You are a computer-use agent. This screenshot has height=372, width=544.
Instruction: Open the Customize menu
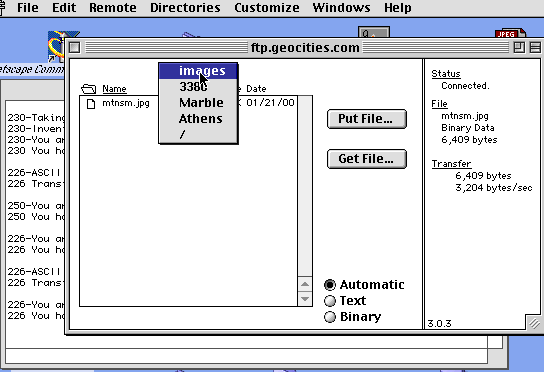267,7
